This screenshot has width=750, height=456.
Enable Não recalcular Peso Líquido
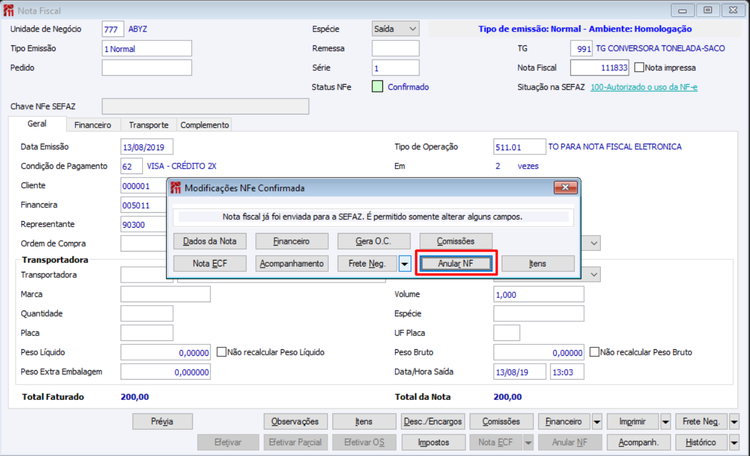coord(221,352)
